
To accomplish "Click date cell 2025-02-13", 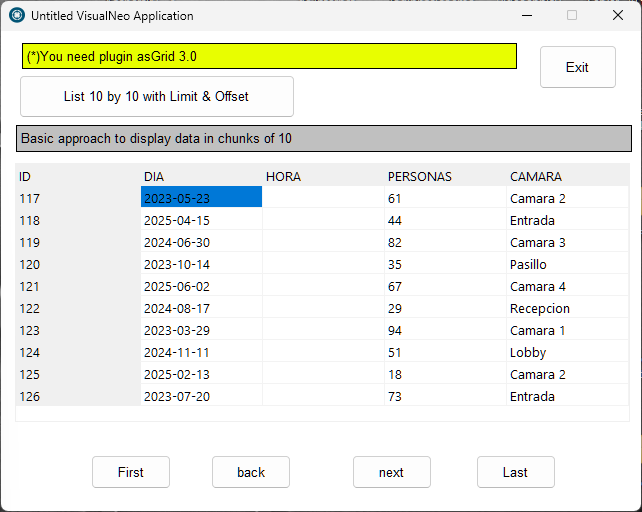I will coord(201,374).
